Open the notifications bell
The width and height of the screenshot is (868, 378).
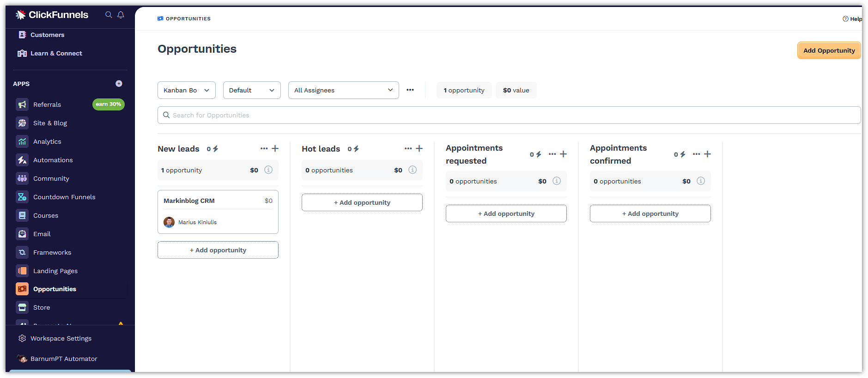pyautogui.click(x=121, y=15)
